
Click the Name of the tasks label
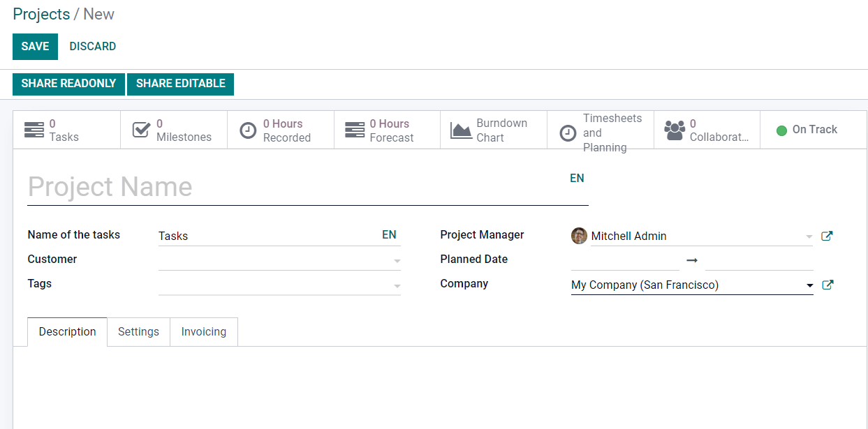74,235
